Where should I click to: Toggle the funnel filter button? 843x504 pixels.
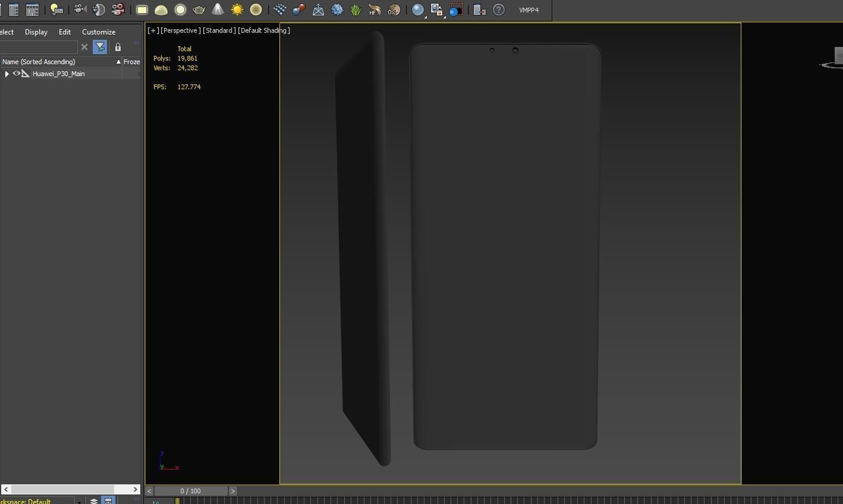100,47
